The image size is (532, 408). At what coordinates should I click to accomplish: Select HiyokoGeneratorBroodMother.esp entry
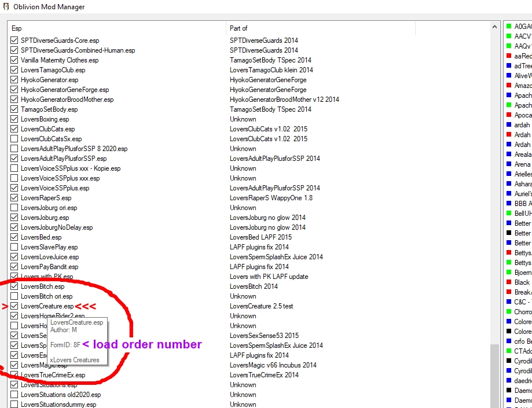coord(67,100)
